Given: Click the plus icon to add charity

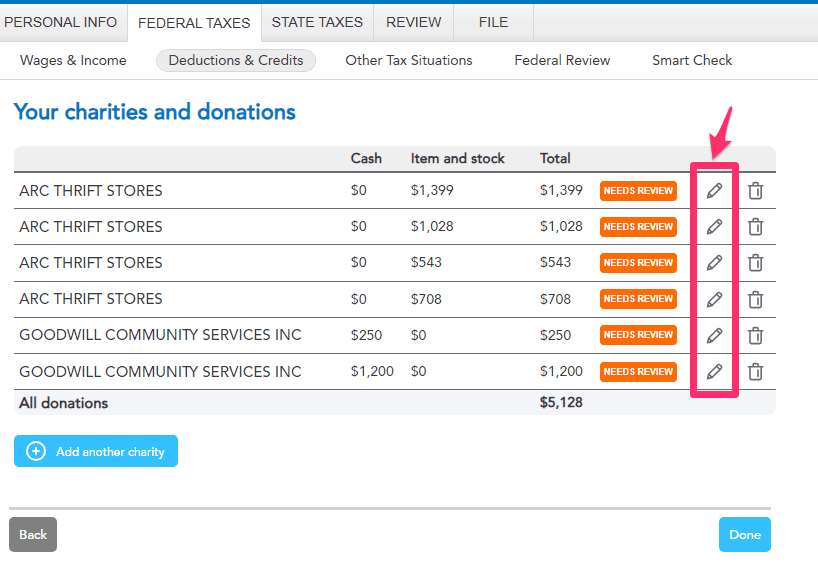Looking at the screenshot, I should pyautogui.click(x=36, y=451).
